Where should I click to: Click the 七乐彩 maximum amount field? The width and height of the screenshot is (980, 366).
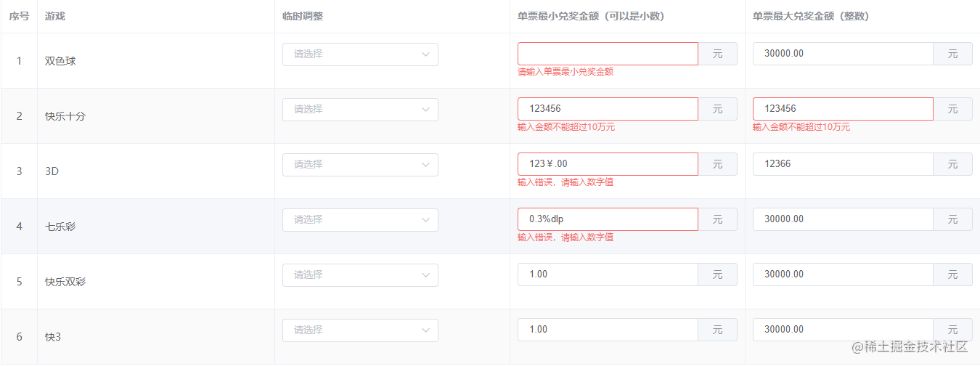click(x=842, y=220)
